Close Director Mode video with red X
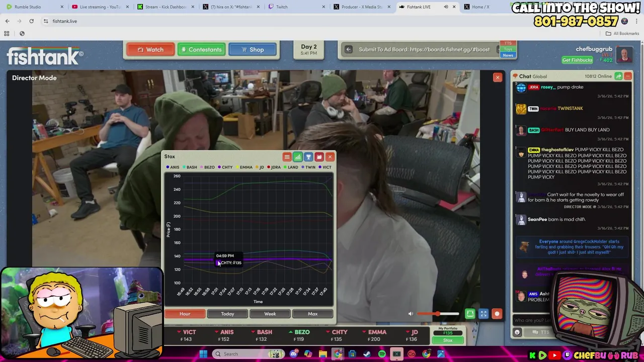Viewport: 644px width, 362px height. click(498, 77)
